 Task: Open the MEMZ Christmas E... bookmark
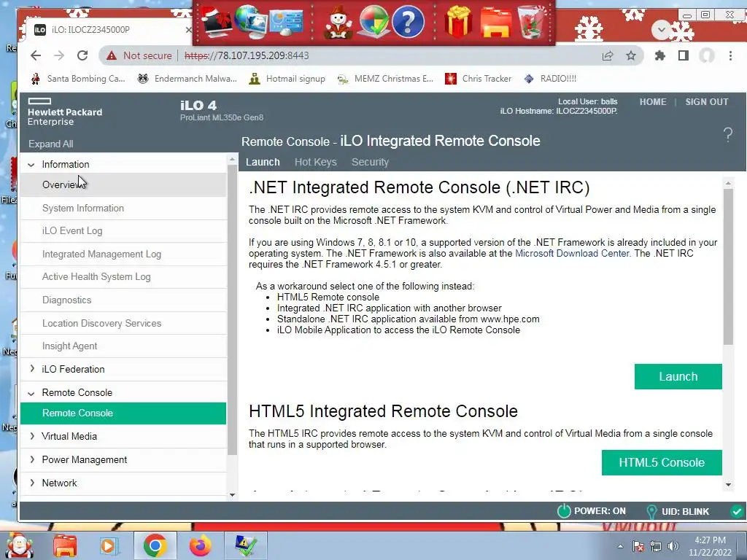click(x=385, y=79)
